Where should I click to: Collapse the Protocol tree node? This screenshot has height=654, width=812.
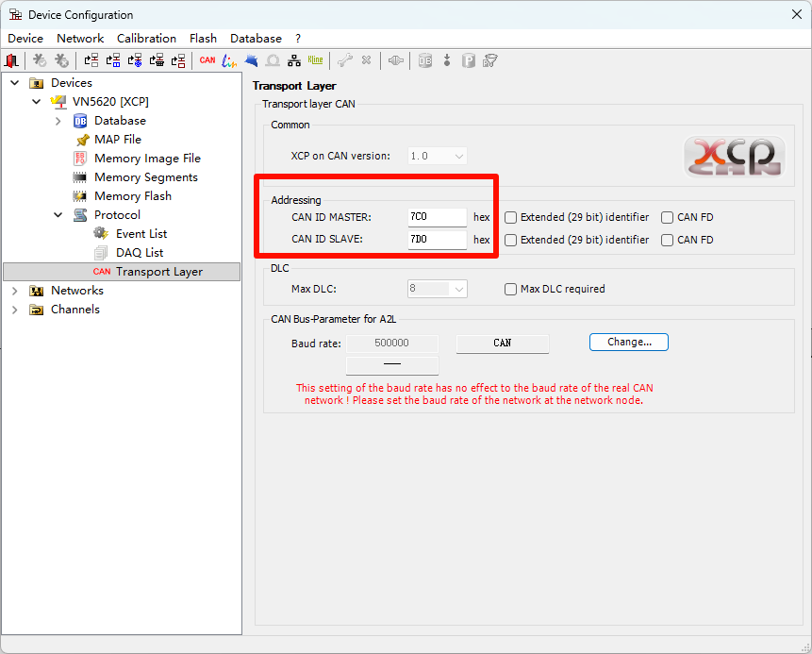[x=58, y=215]
